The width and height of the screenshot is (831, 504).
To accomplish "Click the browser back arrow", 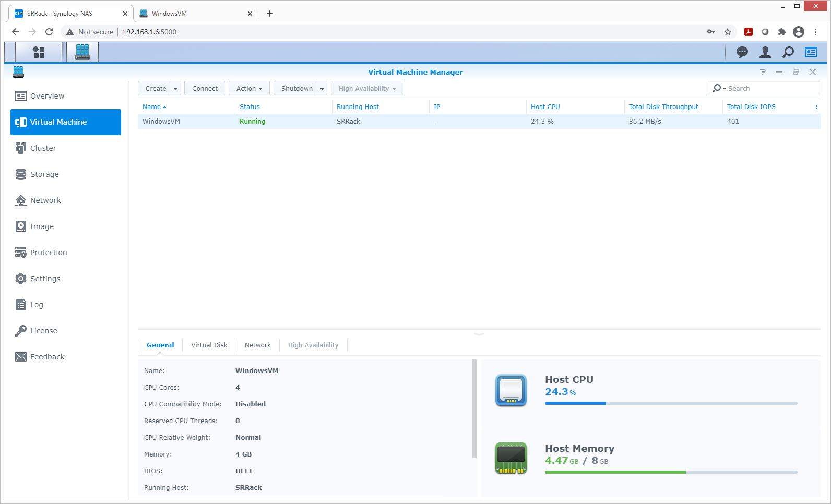I will pyautogui.click(x=16, y=32).
